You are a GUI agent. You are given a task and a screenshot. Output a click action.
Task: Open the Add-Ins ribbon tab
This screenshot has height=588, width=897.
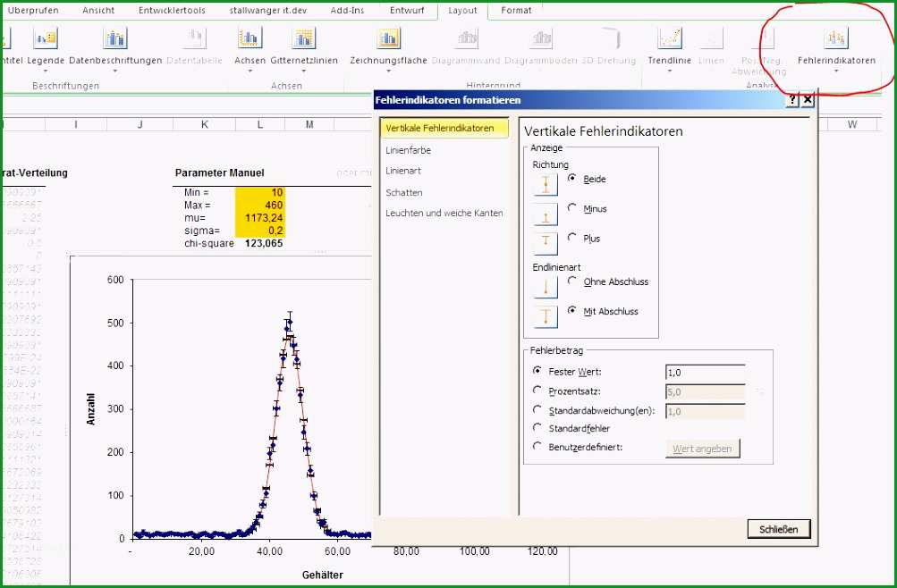[347, 11]
